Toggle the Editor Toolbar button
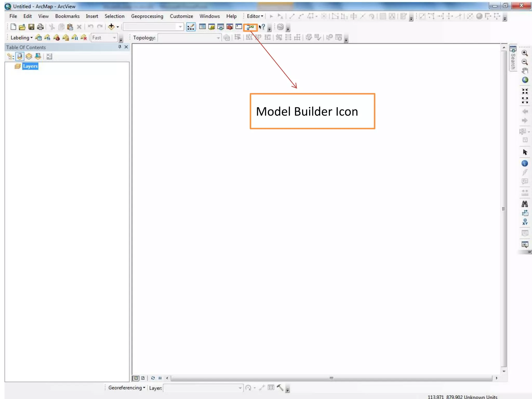Image resolution: width=532 pixels, height=399 pixels. 191,27
